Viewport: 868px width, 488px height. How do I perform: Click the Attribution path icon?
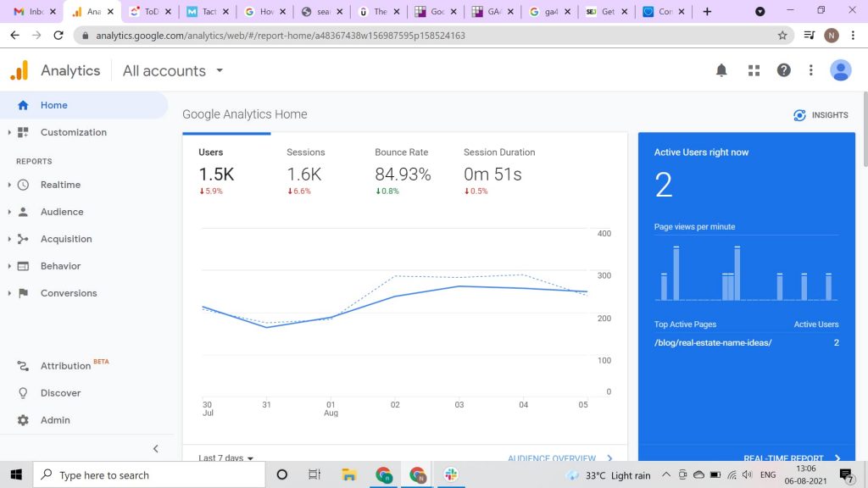(x=23, y=366)
